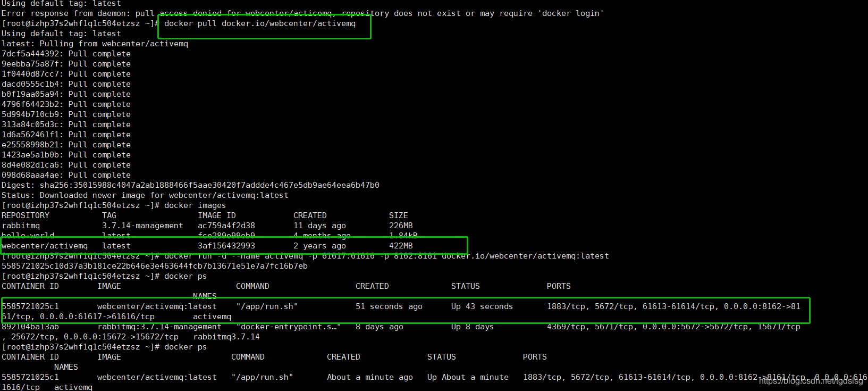868x391 pixels.
Task: Click the '2 years ago' created value
Action: coord(319,246)
